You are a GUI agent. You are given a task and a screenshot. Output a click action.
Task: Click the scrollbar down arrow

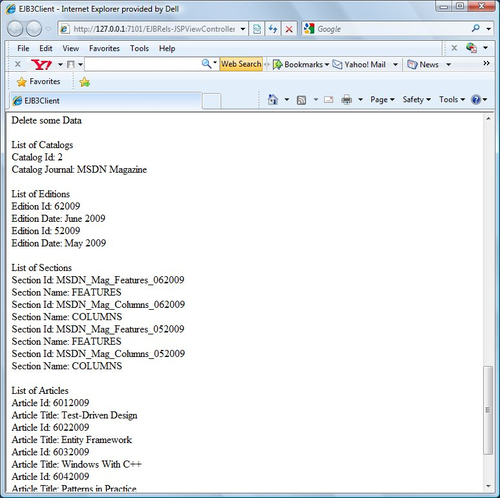488,486
